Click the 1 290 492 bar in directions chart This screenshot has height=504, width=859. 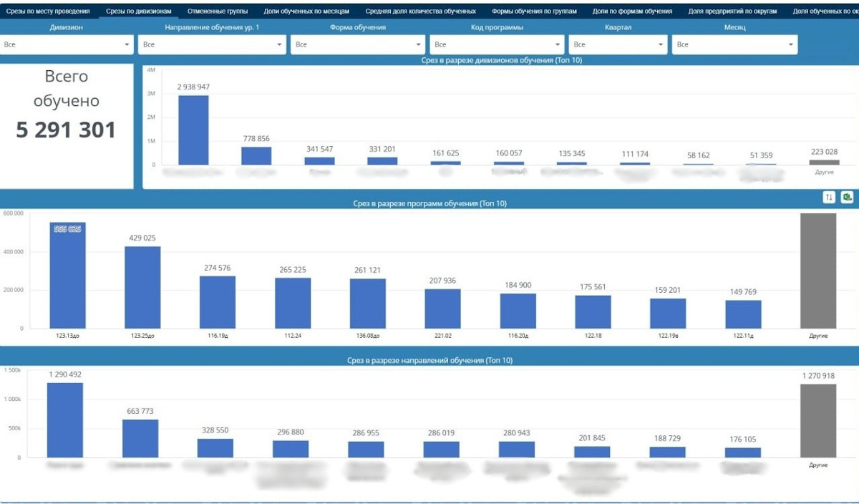pos(65,420)
